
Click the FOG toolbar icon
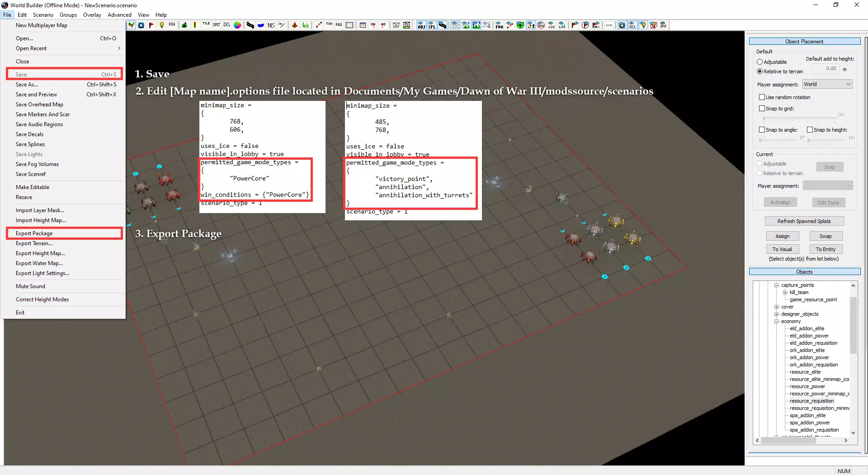[172, 25]
